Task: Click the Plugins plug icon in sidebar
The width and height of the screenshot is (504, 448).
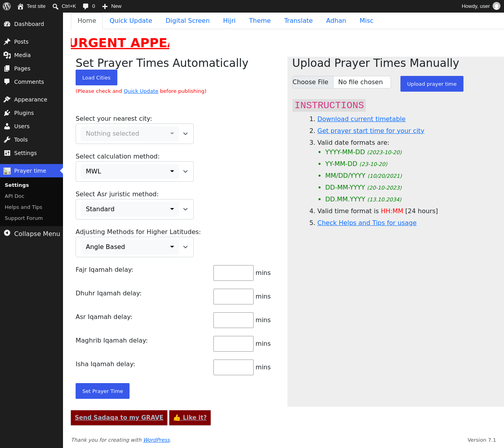Action: pyautogui.click(x=7, y=113)
